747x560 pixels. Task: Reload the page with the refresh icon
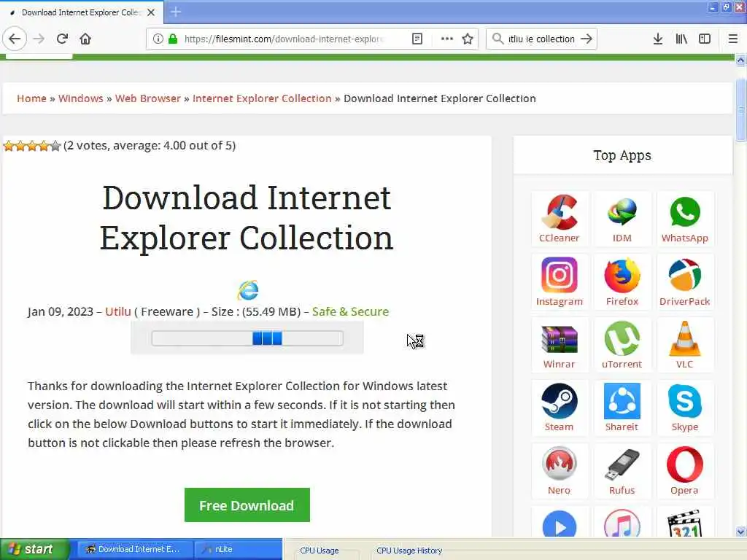click(62, 39)
